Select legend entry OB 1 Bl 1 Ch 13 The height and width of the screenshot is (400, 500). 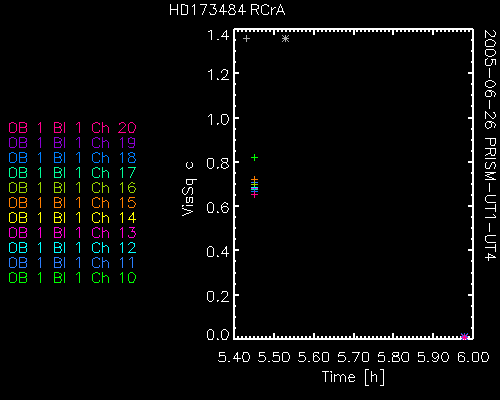point(72,233)
